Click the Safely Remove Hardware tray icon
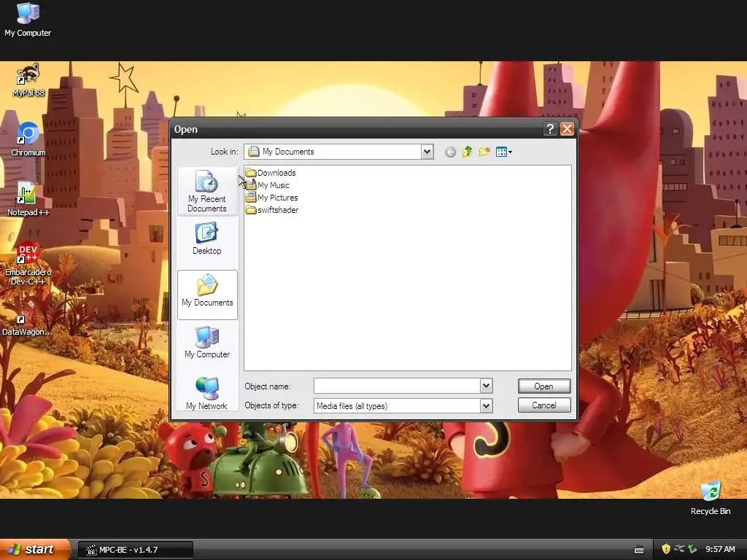The width and height of the screenshot is (747, 560). coord(693,549)
